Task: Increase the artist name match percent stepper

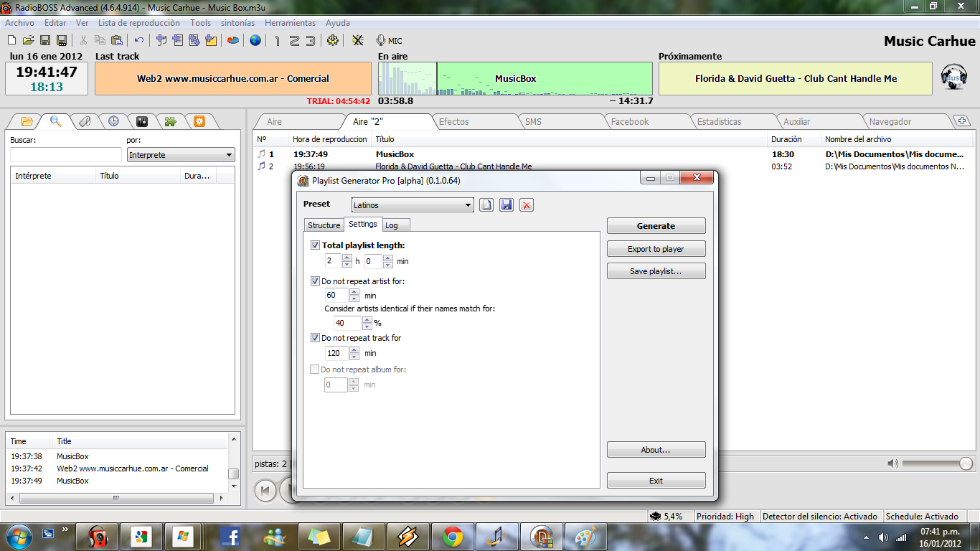Action: tap(367, 320)
